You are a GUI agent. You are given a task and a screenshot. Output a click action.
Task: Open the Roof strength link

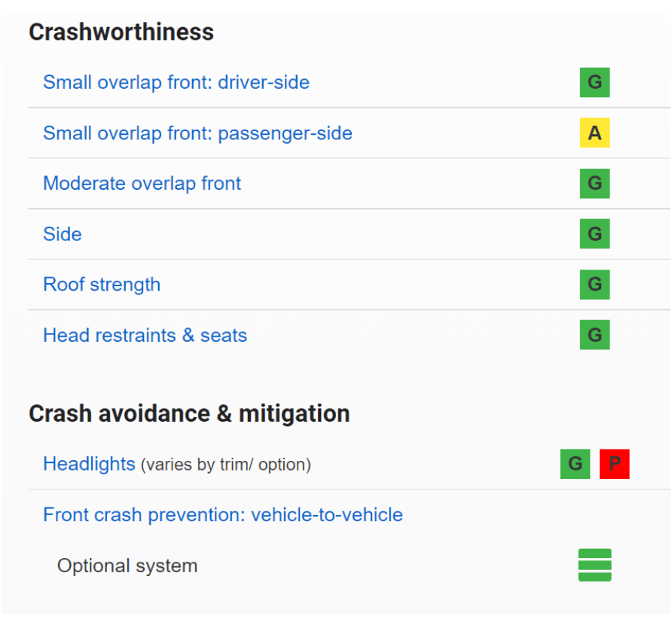click(102, 285)
